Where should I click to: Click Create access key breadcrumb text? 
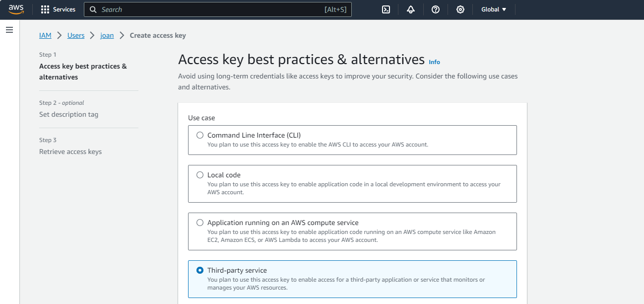(158, 35)
